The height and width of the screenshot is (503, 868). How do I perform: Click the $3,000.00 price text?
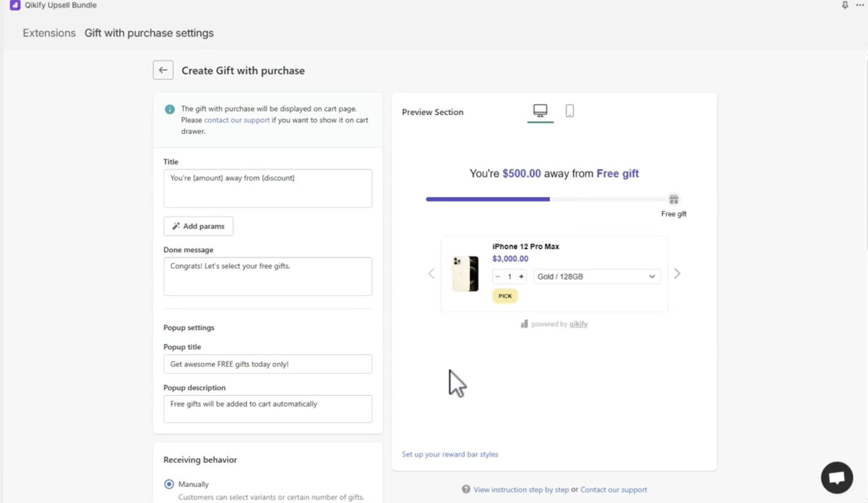(x=510, y=259)
